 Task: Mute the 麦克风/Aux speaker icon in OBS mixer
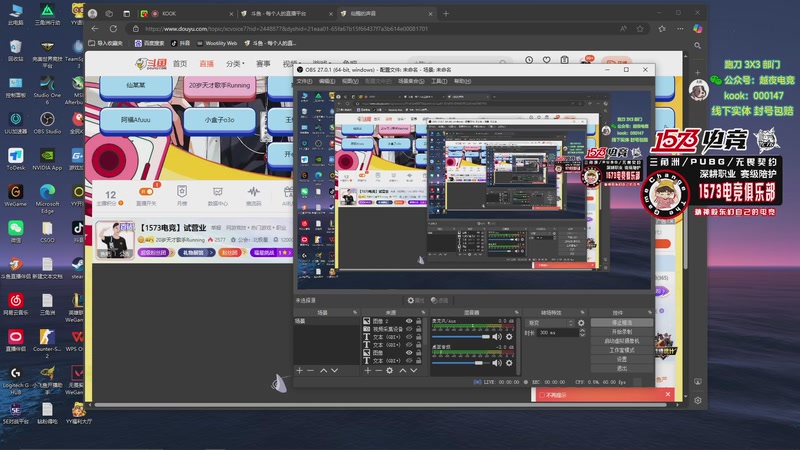pyautogui.click(x=497, y=337)
